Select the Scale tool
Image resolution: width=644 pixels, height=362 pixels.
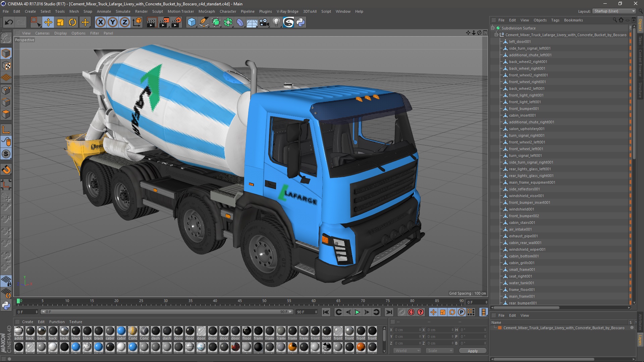click(x=60, y=22)
